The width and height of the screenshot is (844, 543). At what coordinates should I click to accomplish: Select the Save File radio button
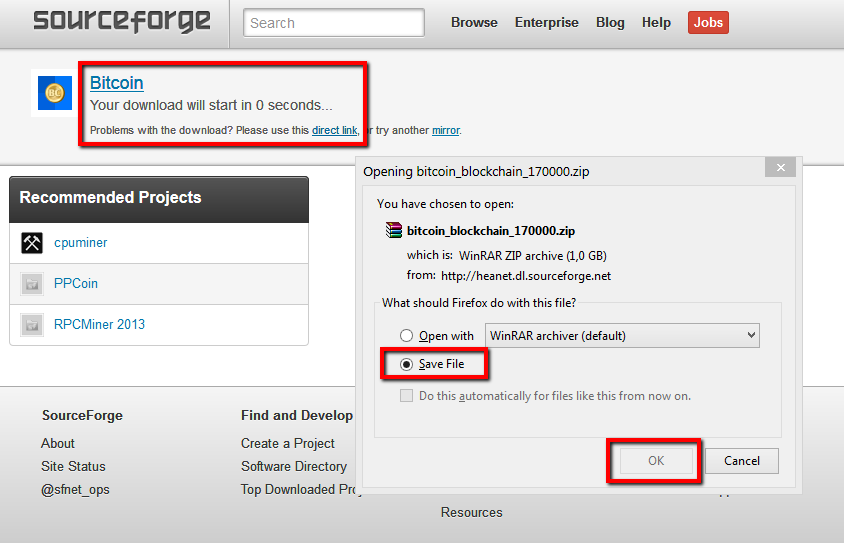pyautogui.click(x=406, y=365)
